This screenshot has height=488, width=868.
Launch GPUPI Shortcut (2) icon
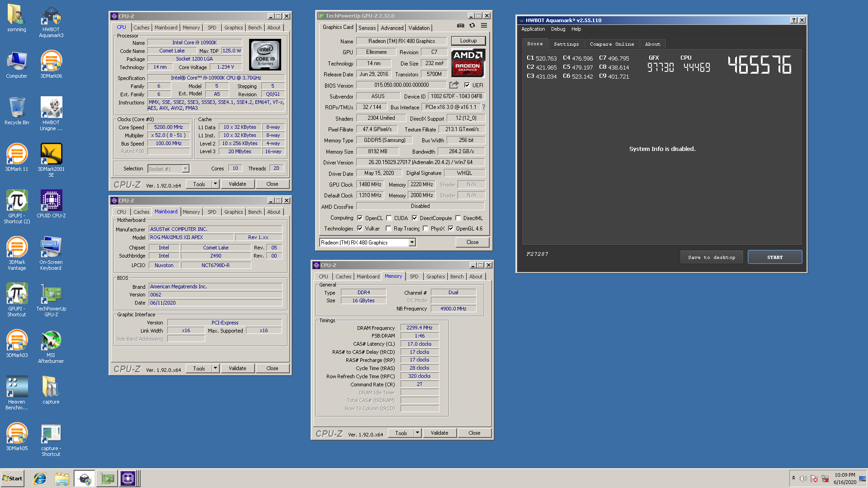17,206
